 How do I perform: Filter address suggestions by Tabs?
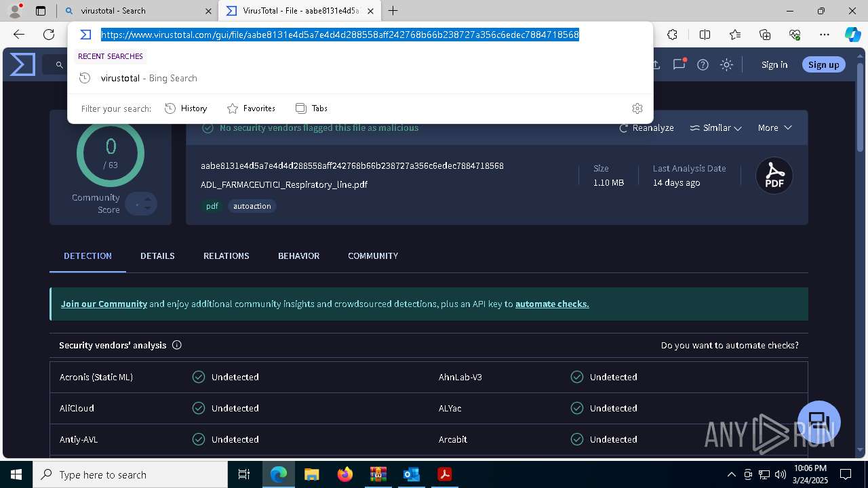(x=311, y=108)
